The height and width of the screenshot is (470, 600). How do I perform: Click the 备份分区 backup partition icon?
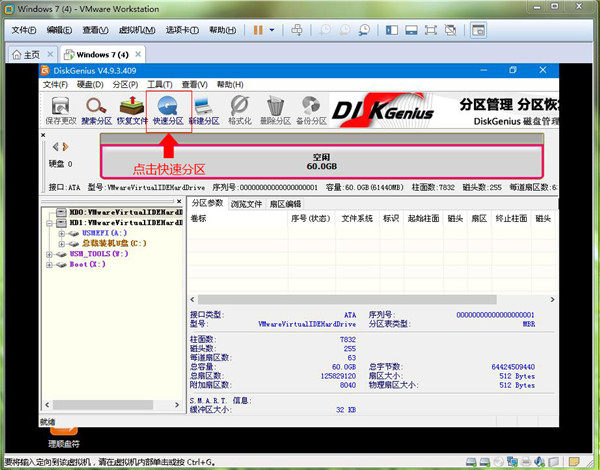point(311,111)
